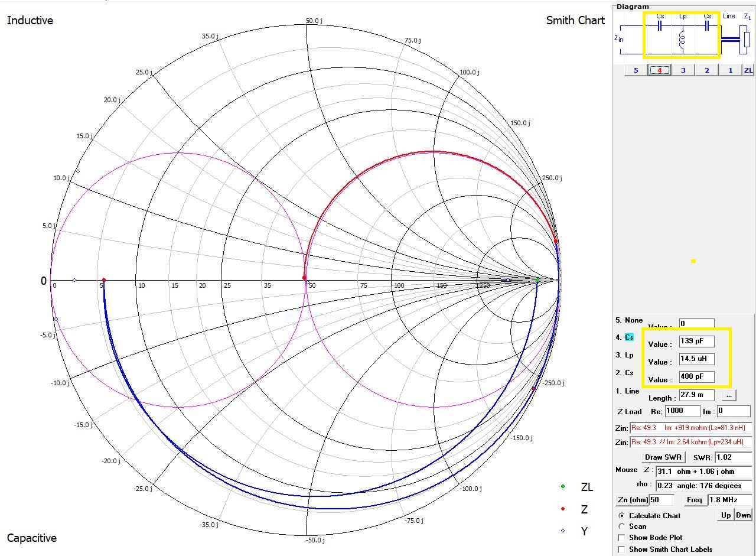Click the 139 pF value field
Viewport: 756px width, 556px height.
[x=696, y=342]
